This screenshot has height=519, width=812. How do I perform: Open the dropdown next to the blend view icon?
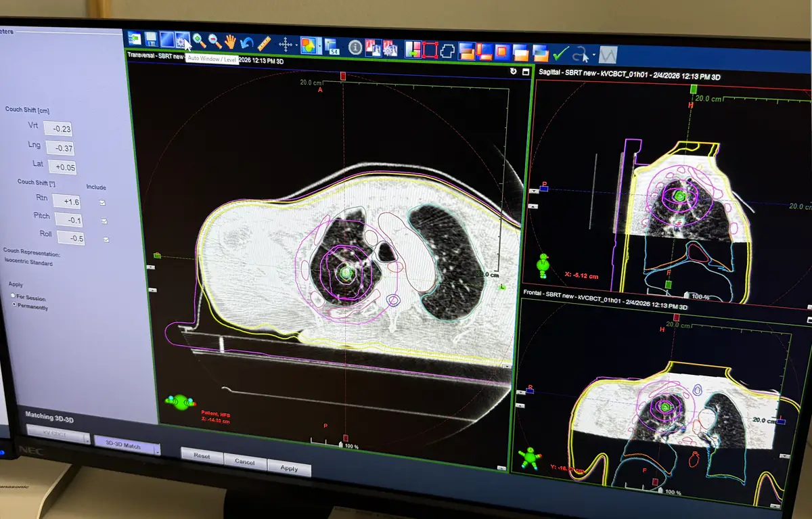pyautogui.click(x=319, y=46)
